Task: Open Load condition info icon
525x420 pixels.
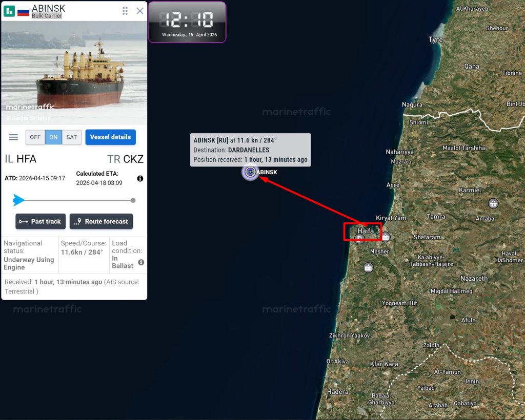Action: click(x=142, y=262)
